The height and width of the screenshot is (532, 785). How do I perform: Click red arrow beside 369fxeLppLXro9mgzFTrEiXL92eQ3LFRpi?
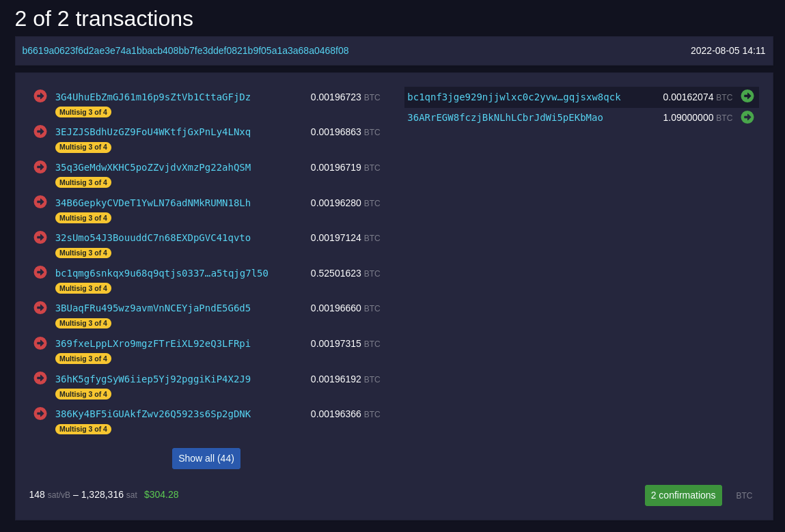[40, 343]
